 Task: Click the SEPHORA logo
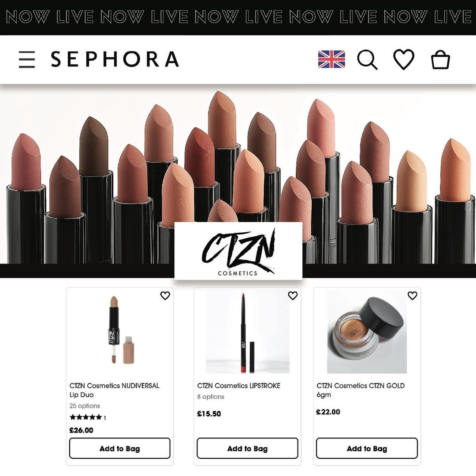(115, 59)
